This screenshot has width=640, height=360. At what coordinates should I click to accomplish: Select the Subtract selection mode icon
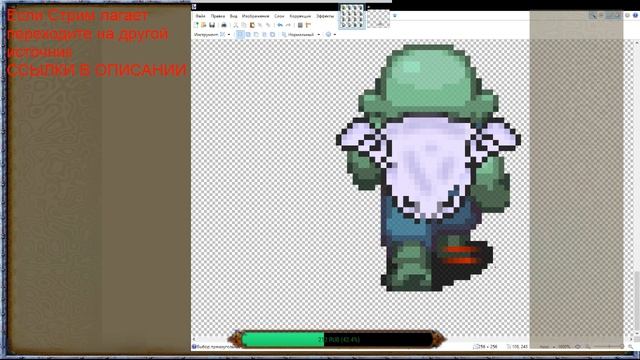click(x=256, y=35)
